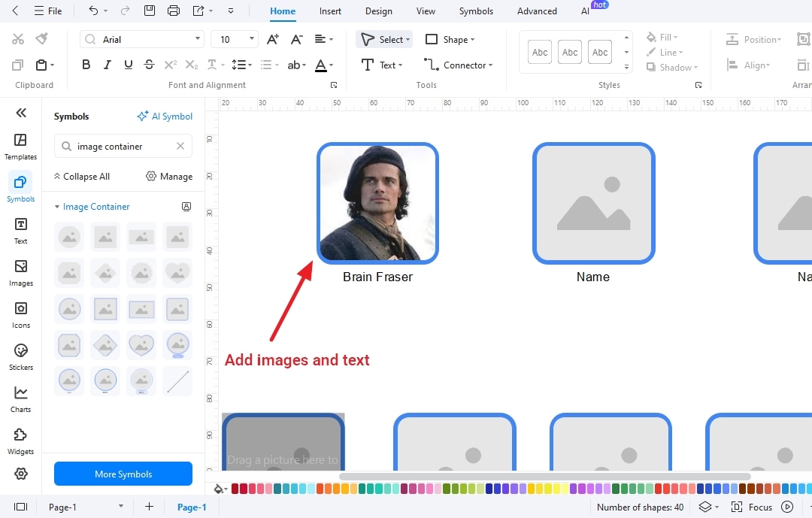Toggle bold formatting in the Font group

[x=86, y=65]
